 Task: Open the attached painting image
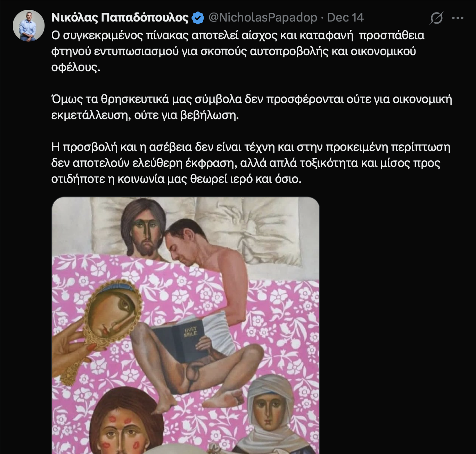(x=186, y=325)
